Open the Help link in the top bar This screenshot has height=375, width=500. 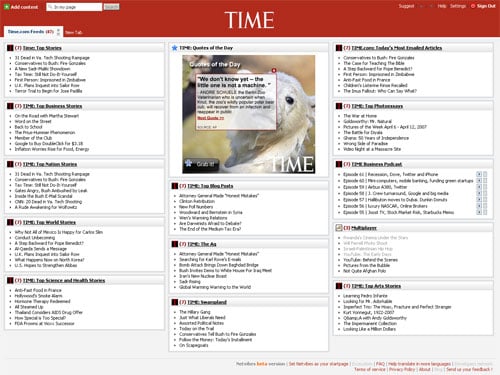(442, 6)
